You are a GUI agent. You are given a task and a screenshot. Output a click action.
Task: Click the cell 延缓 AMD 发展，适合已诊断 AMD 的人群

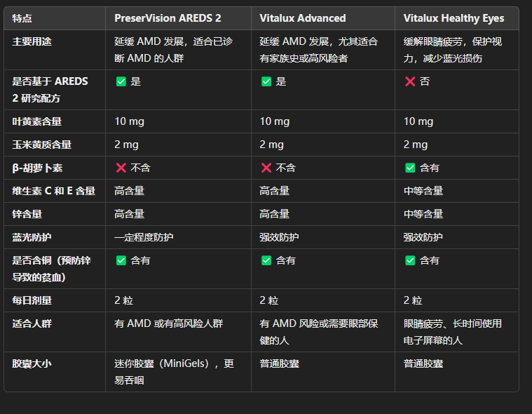(173, 50)
